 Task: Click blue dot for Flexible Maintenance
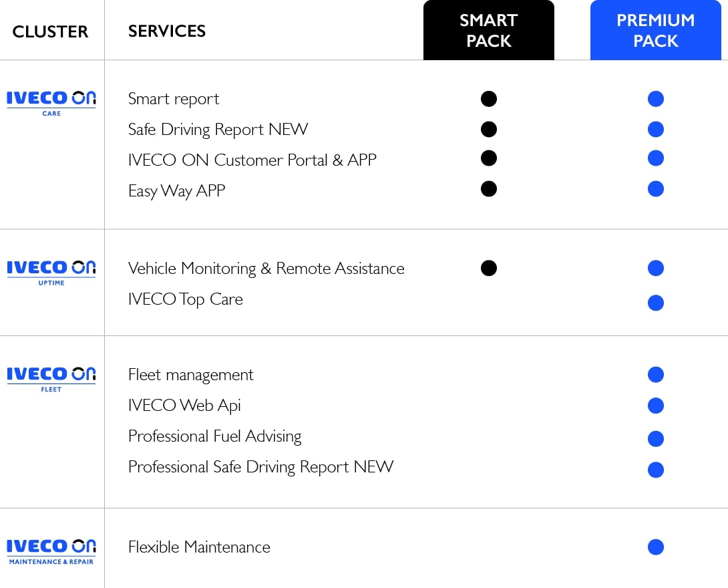pyautogui.click(x=656, y=547)
